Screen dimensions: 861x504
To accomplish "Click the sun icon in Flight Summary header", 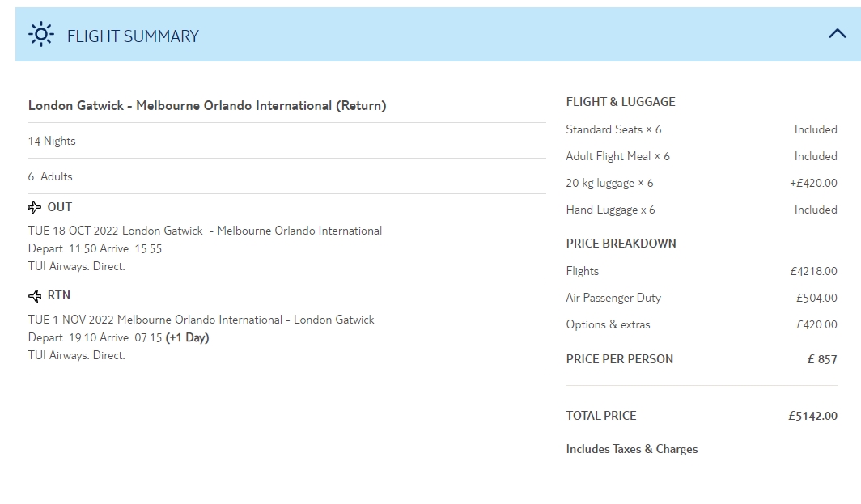I will [40, 35].
